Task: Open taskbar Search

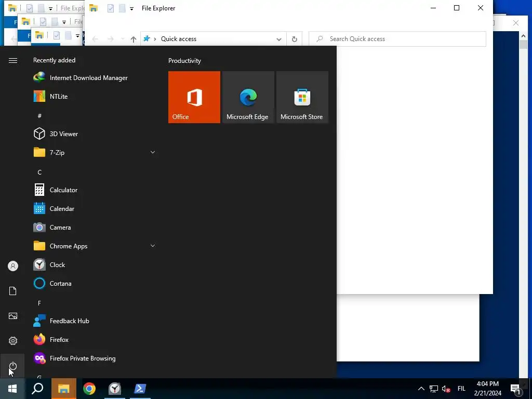Action: click(37, 389)
